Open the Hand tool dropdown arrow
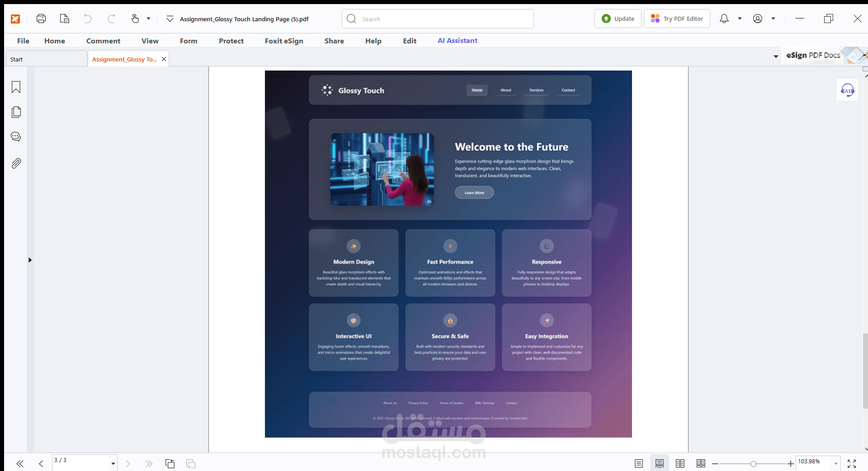This screenshot has width=868, height=471. (x=148, y=19)
